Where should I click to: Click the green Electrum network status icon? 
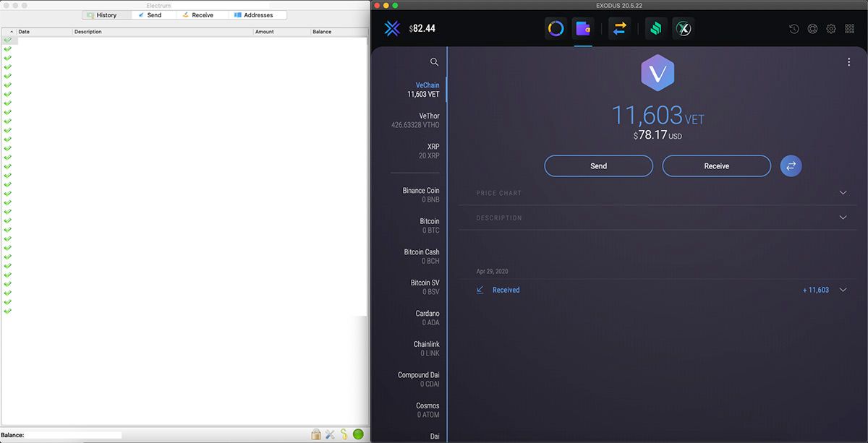pyautogui.click(x=358, y=434)
